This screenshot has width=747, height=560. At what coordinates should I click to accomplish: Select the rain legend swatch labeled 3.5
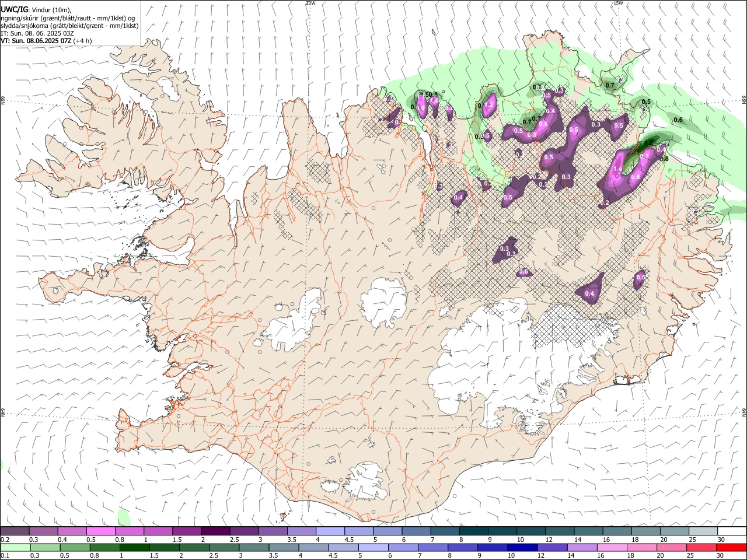pos(284,547)
